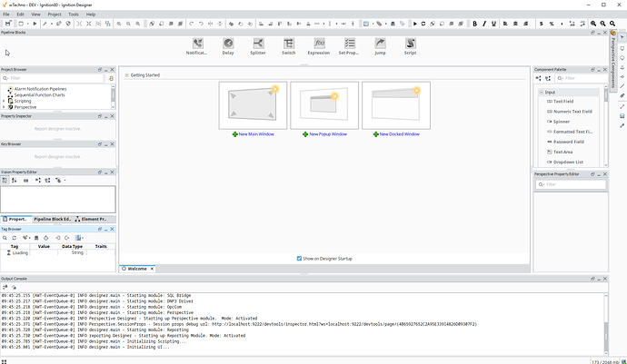The image size is (627, 364).
Task: Expand the Scripting tree node
Action: pyautogui.click(x=4, y=101)
